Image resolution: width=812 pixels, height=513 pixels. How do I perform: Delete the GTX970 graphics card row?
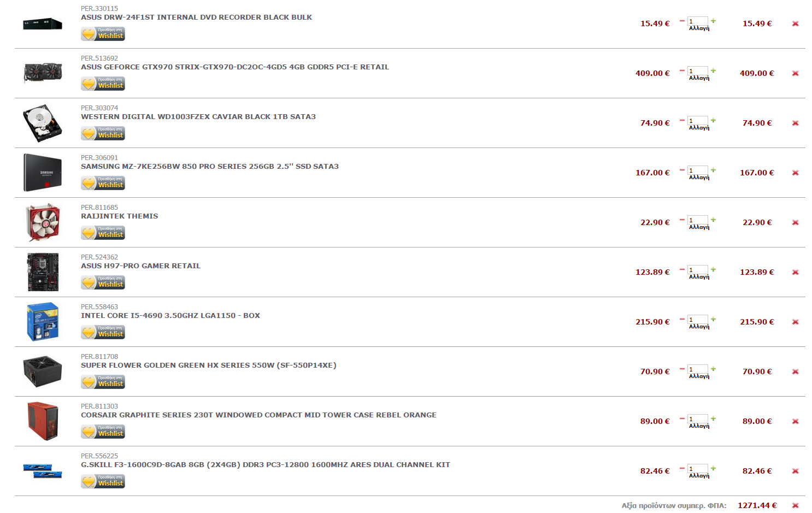coord(795,73)
